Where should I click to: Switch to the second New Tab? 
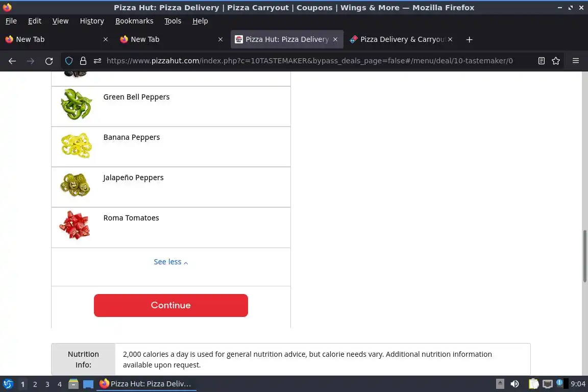click(x=171, y=39)
